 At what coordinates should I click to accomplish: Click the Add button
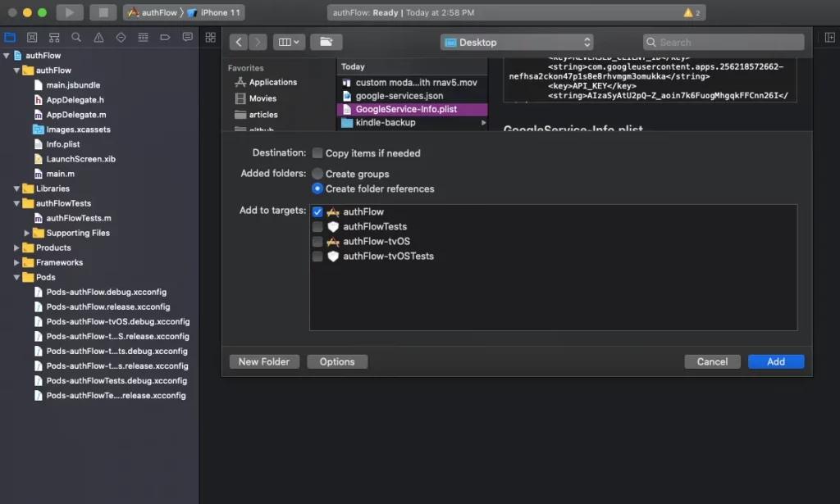pos(776,361)
